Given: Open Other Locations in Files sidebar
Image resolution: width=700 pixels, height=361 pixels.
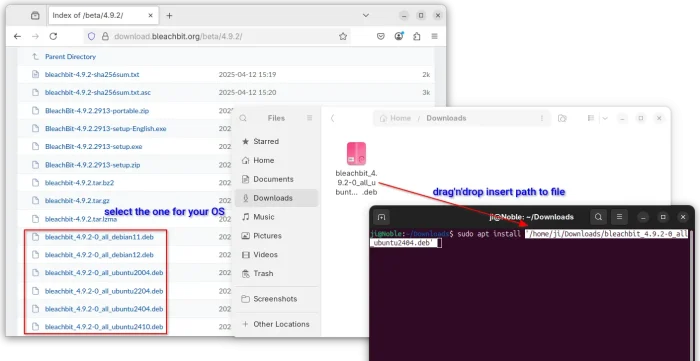Looking at the screenshot, I should 276,324.
